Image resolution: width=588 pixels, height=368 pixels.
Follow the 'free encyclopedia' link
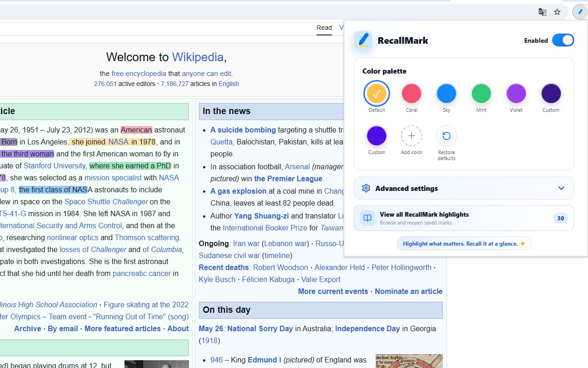(x=139, y=74)
